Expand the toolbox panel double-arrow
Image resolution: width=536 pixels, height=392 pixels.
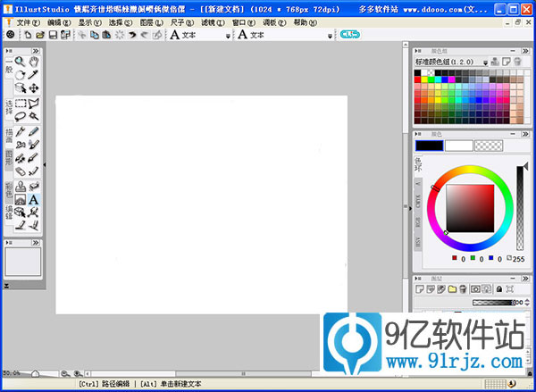point(36,51)
